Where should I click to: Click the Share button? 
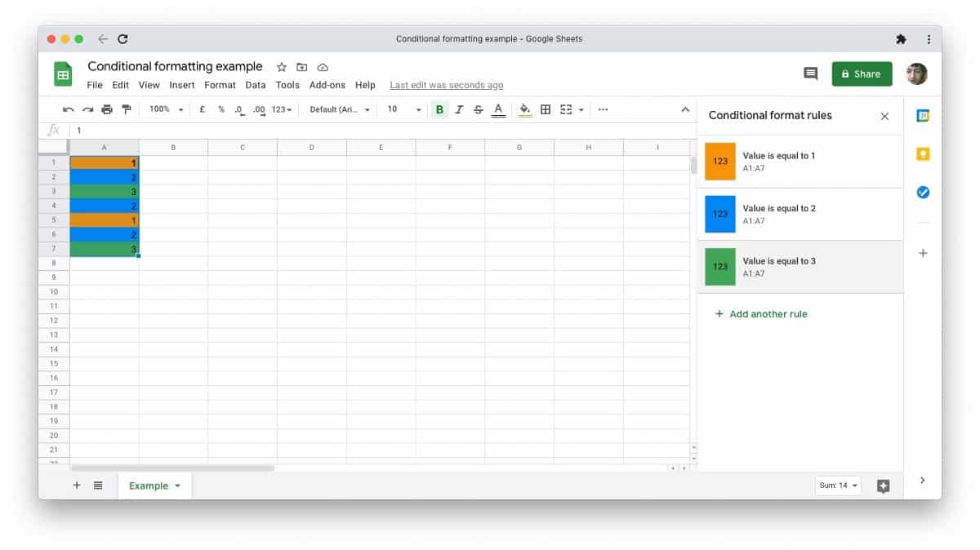coord(862,73)
